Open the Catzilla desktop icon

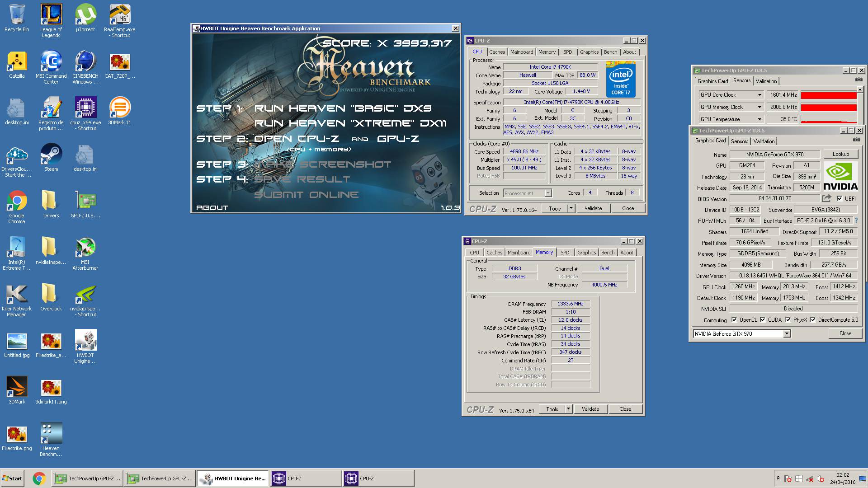click(17, 65)
